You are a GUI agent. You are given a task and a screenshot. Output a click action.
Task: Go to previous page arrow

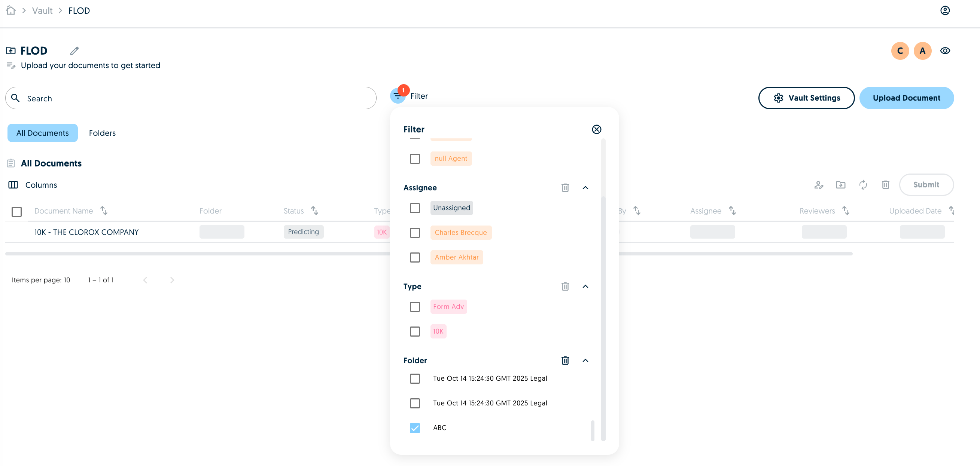145,280
